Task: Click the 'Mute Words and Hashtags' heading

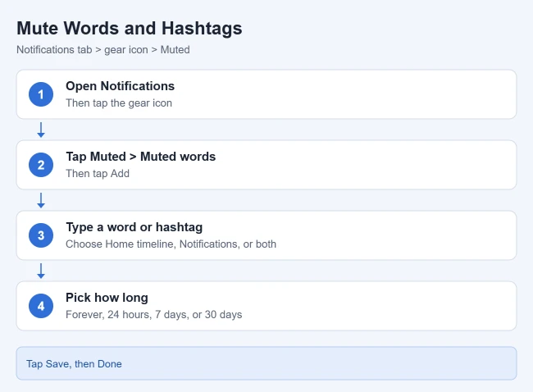Action: (x=130, y=28)
